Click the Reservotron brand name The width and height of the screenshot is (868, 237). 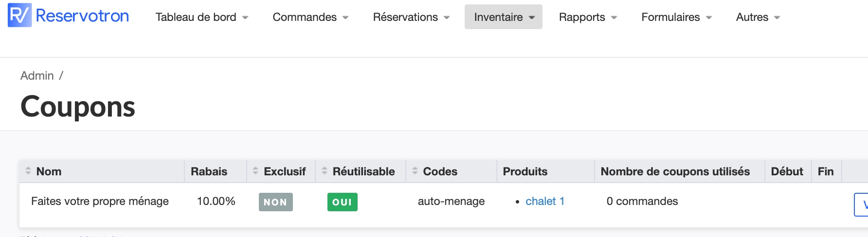pos(82,16)
